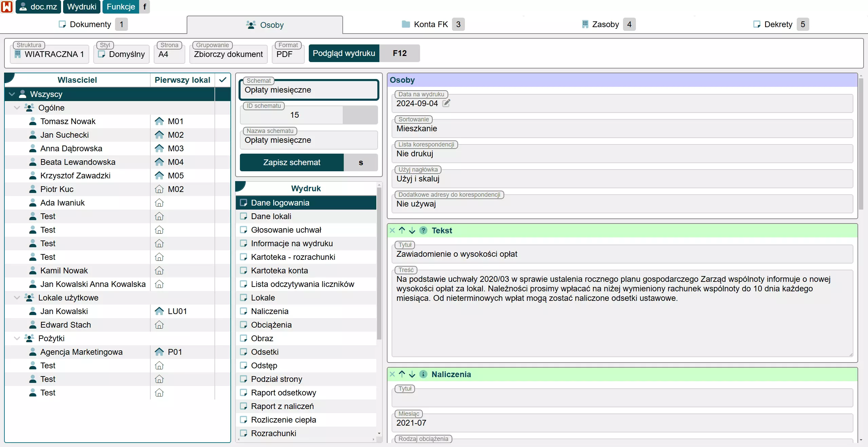Click the doc.mz button
The image size is (868, 447).
[x=38, y=7]
